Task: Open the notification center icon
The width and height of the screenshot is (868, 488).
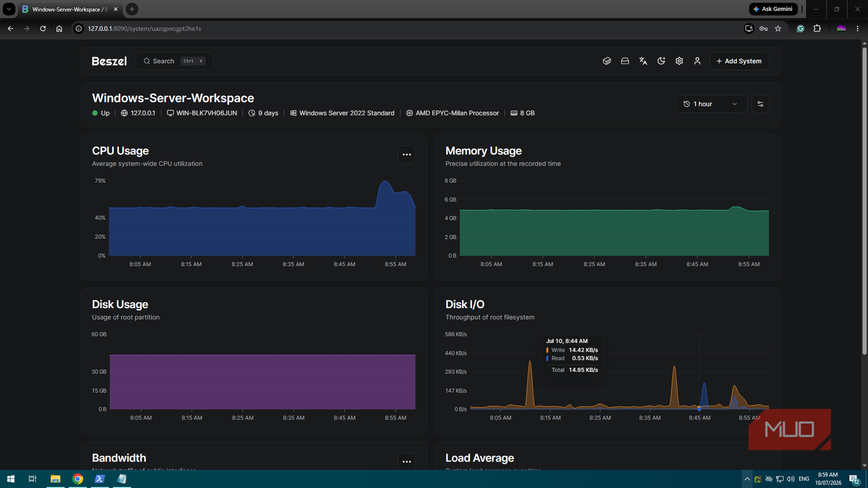Action: [854, 479]
